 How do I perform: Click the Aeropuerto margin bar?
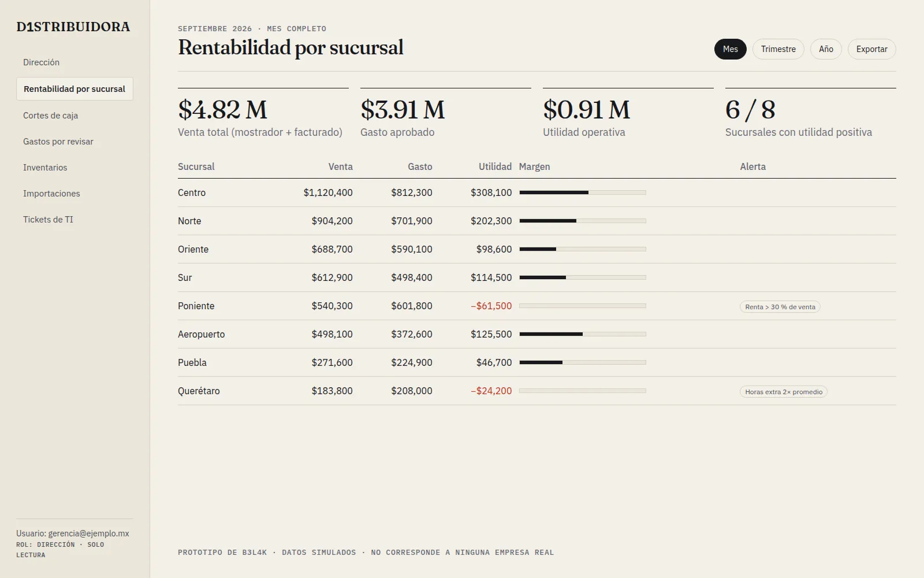click(583, 334)
